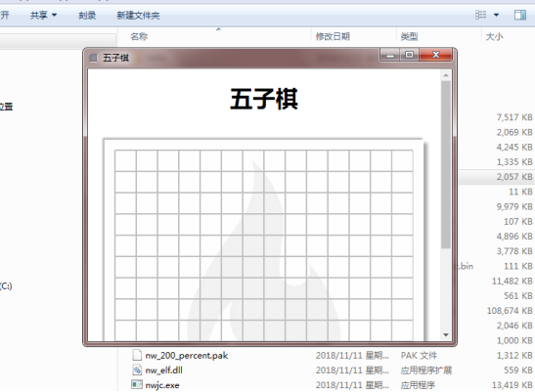Maximize the 五子棋 window
535x392 pixels.
click(x=410, y=55)
